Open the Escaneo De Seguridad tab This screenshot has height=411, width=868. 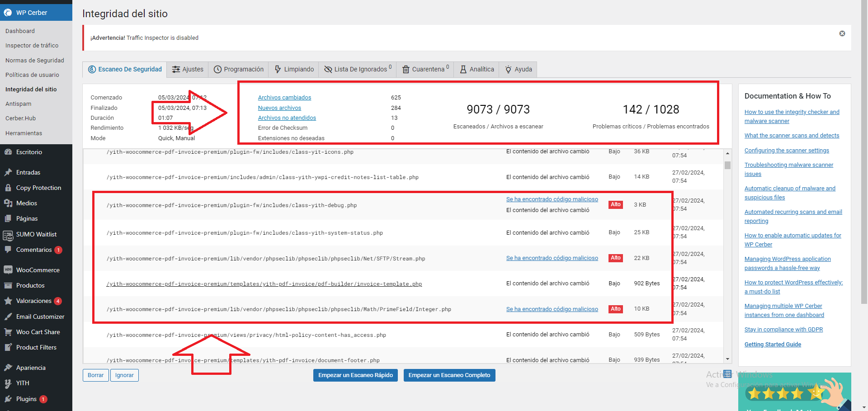click(125, 69)
